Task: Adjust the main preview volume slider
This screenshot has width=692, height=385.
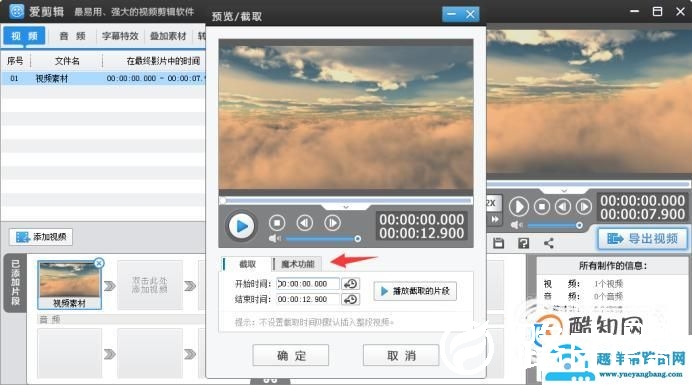Action: [x=555, y=225]
